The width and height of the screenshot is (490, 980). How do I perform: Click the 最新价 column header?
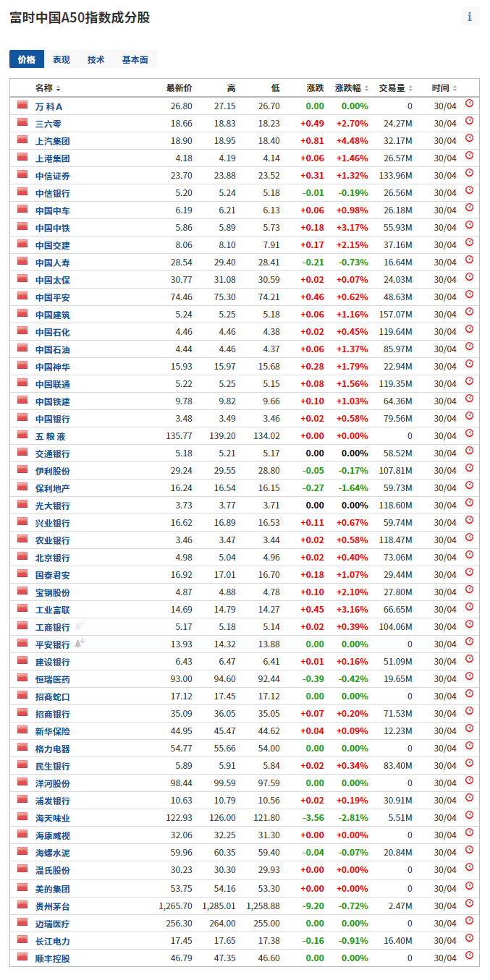click(x=179, y=88)
